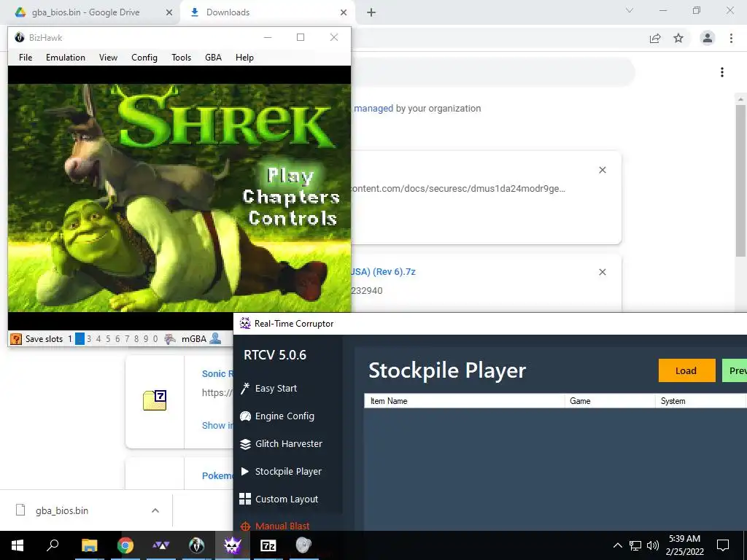Image resolution: width=747 pixels, height=560 pixels.
Task: Open the Chrome profile avatar
Action: click(708, 38)
